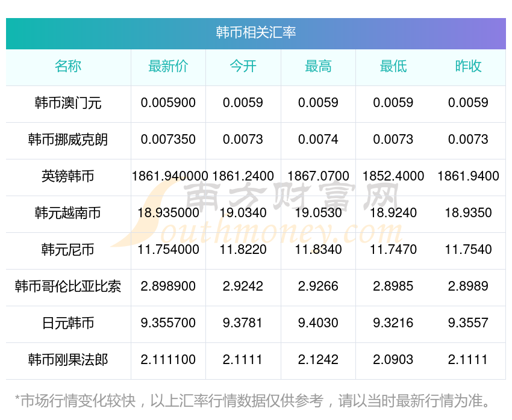
Task: Click the high value 0.0074
Action: 318,140
